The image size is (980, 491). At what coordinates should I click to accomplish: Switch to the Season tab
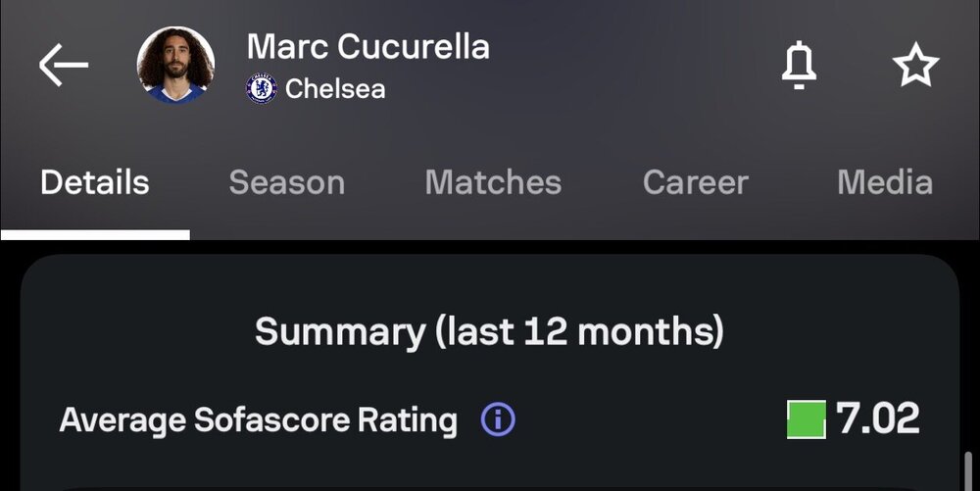(x=287, y=182)
